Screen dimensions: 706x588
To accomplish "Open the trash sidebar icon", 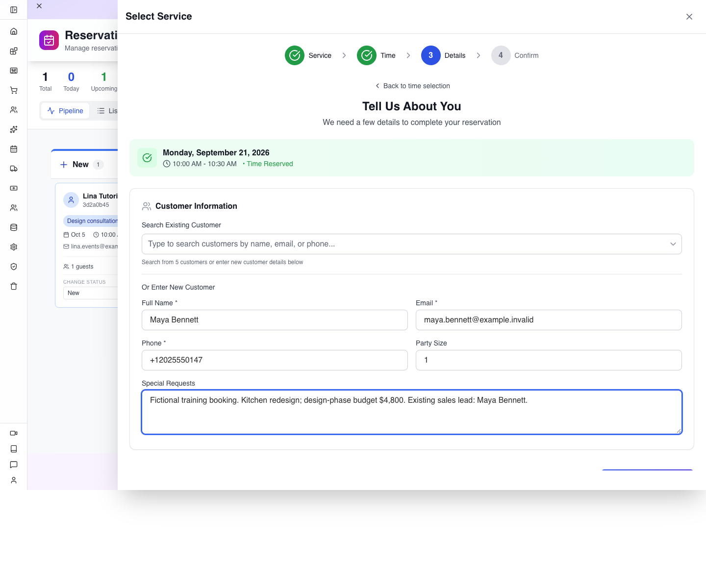I will [x=14, y=286].
